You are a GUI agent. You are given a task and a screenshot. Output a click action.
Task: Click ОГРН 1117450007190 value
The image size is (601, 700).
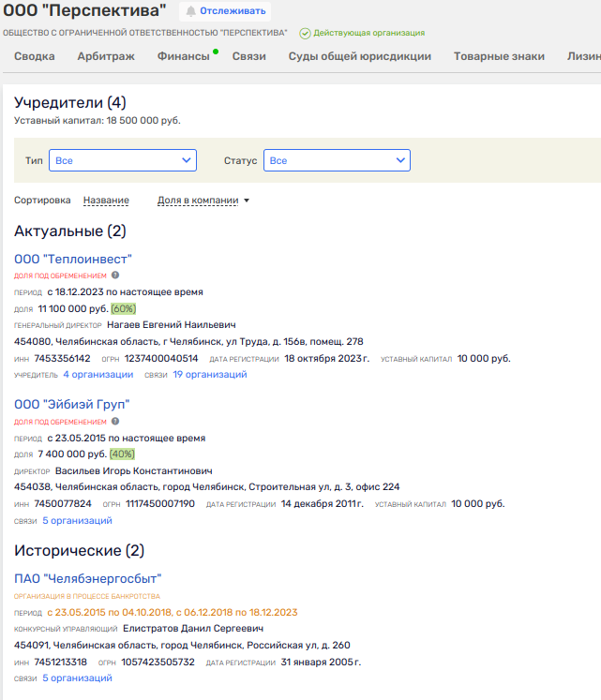(160, 503)
